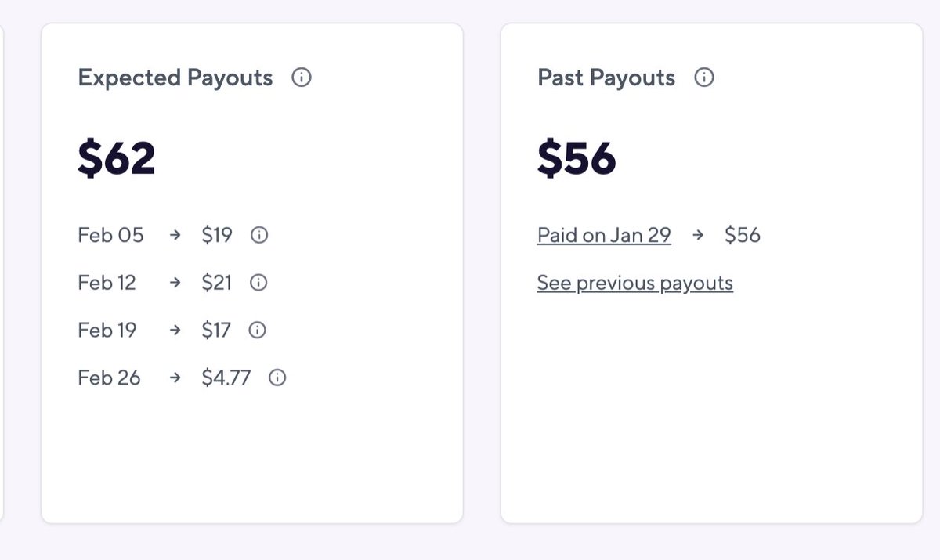Select the $62 expected total amount
The width and height of the screenshot is (940, 560).
click(x=117, y=158)
